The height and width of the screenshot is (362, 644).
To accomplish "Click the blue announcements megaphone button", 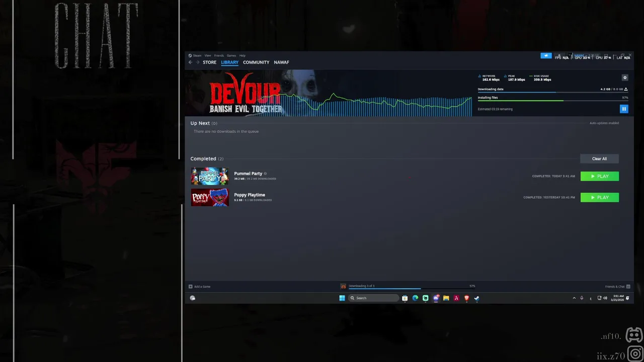I will [546, 55].
